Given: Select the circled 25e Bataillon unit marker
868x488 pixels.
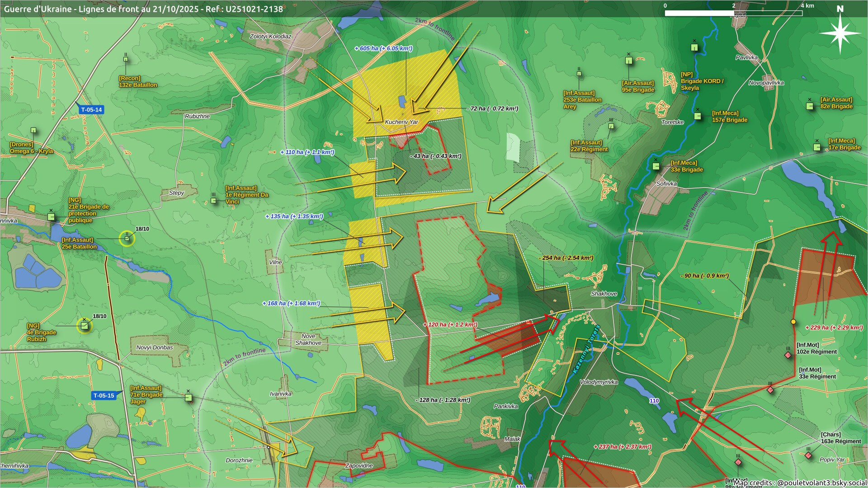Looking at the screenshot, I should (127, 239).
